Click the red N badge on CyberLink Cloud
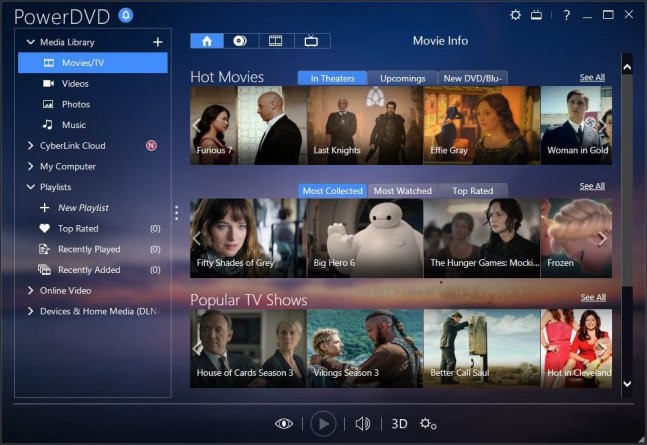 [151, 146]
